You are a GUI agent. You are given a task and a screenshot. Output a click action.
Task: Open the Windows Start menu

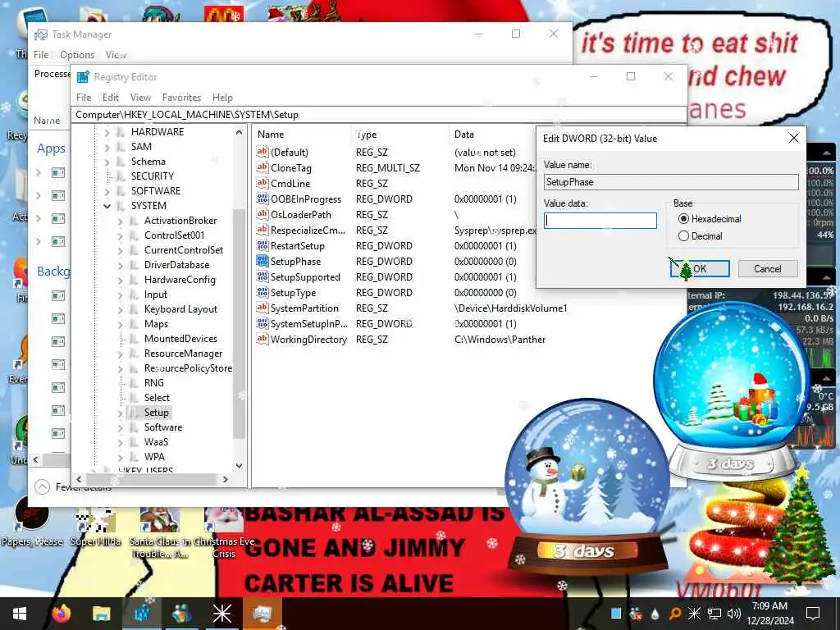(20, 614)
